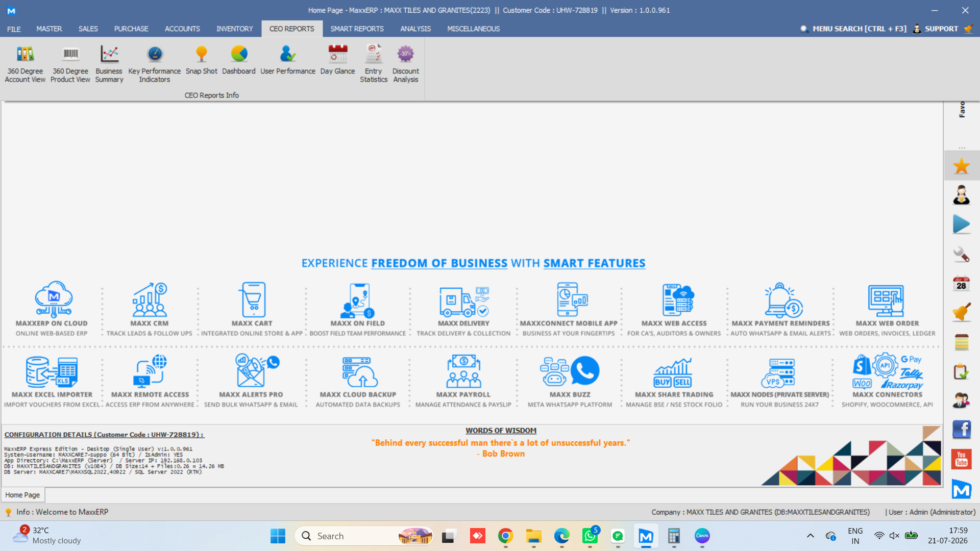Image resolution: width=980 pixels, height=551 pixels.
Task: Click the Configuration Details heading link
Action: (104, 435)
